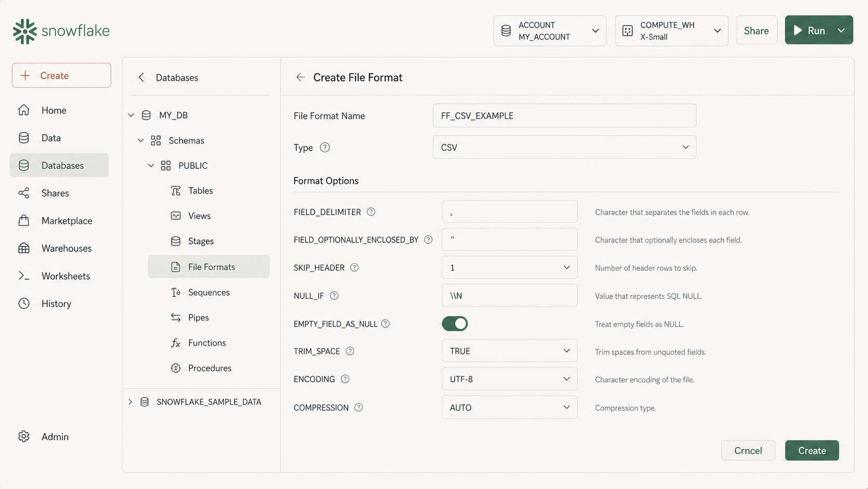Screen dimensions: 868x489
Task: Click the Create button in sidebar
Action: click(61, 75)
